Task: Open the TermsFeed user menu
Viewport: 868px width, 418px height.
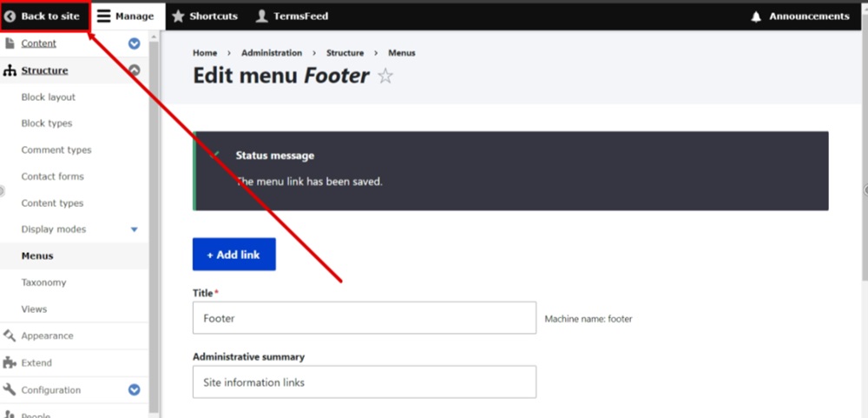Action: tap(292, 16)
